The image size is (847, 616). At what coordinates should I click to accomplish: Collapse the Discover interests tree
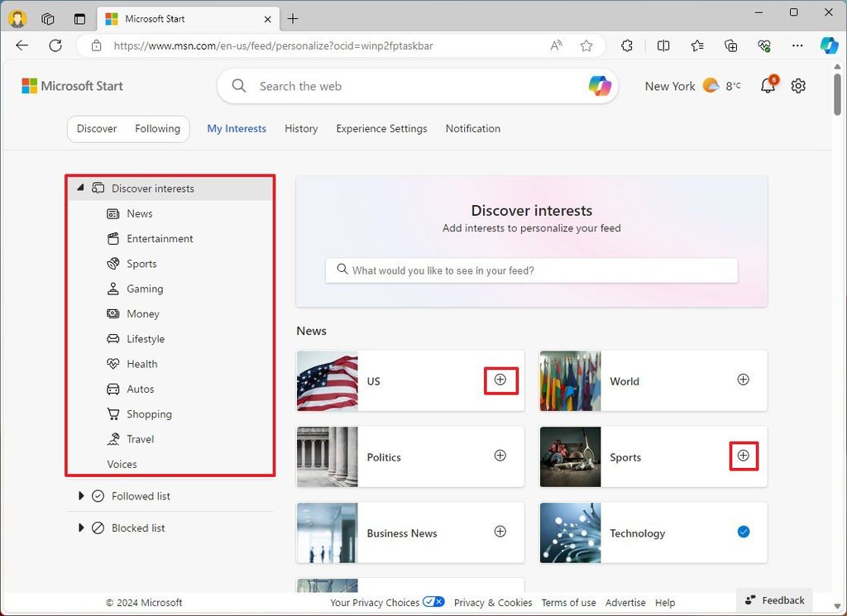click(81, 188)
